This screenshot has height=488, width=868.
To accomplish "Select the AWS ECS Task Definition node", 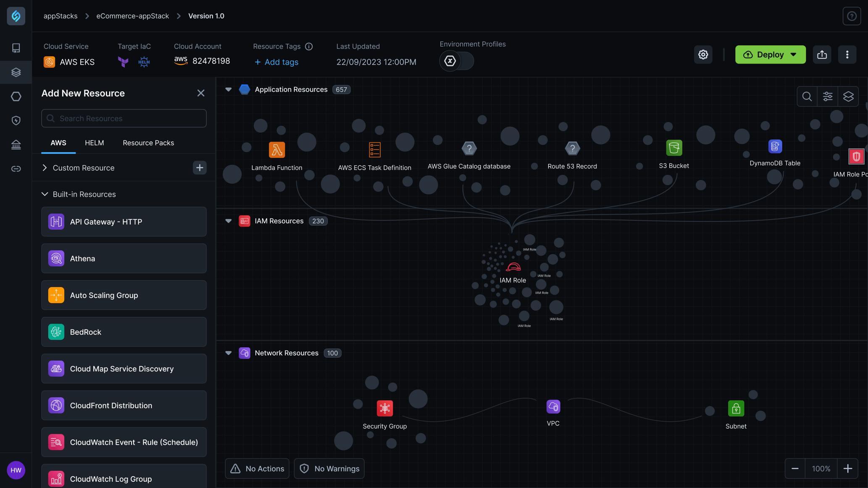I will pyautogui.click(x=374, y=150).
